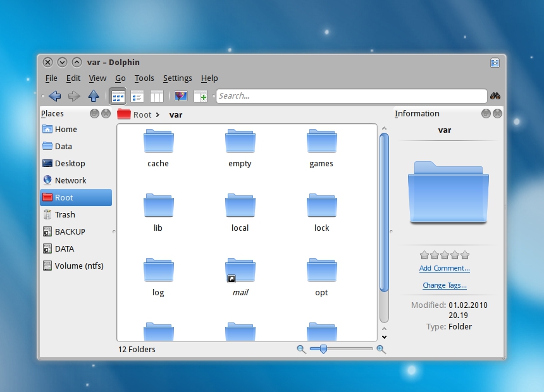Set rating to one star

424,255
